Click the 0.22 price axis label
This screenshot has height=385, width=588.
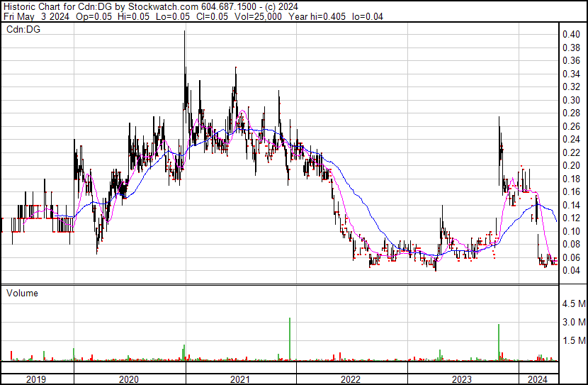tap(571, 152)
